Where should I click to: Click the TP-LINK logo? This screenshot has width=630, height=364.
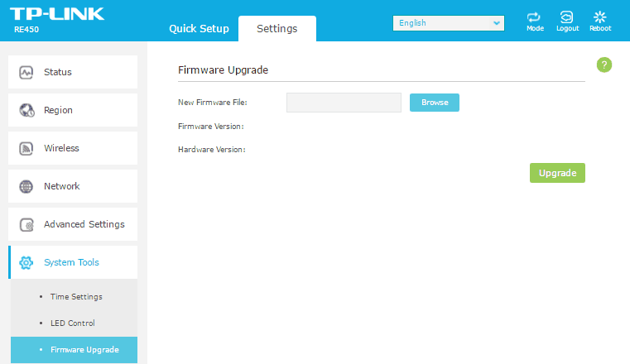tap(57, 13)
